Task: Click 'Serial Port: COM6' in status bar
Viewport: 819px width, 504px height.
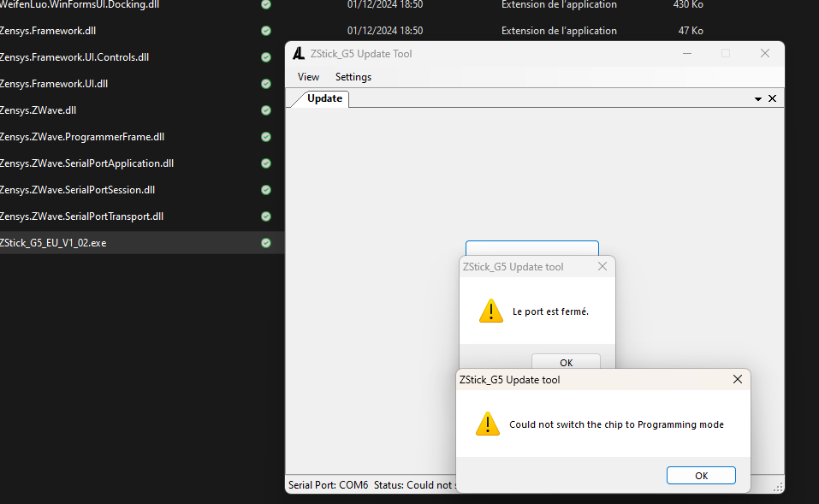Action: pos(328,484)
